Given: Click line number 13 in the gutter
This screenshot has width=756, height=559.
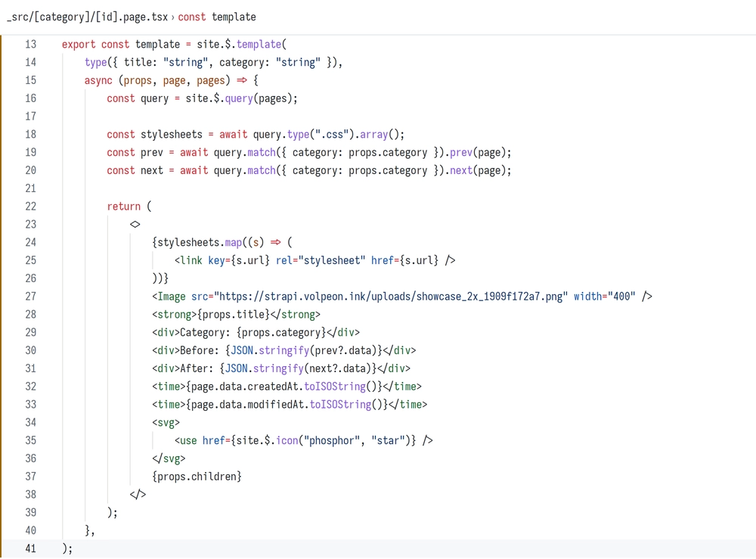Looking at the screenshot, I should pos(31,45).
